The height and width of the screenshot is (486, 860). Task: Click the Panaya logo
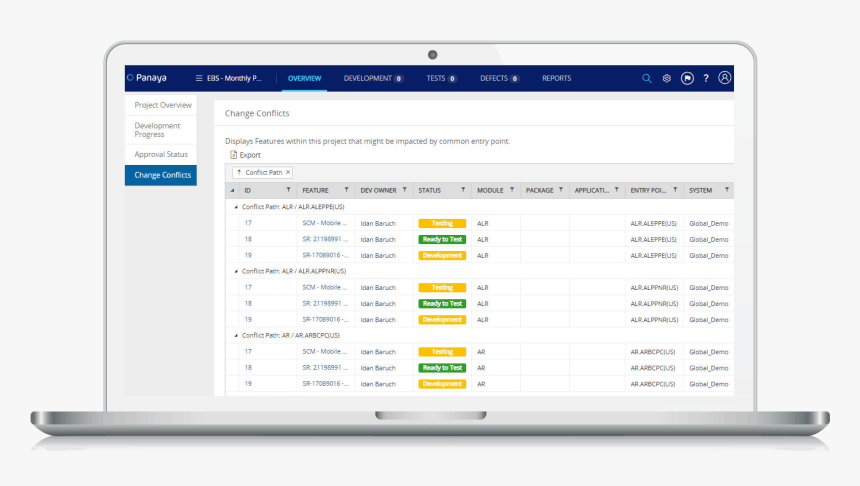pos(147,78)
